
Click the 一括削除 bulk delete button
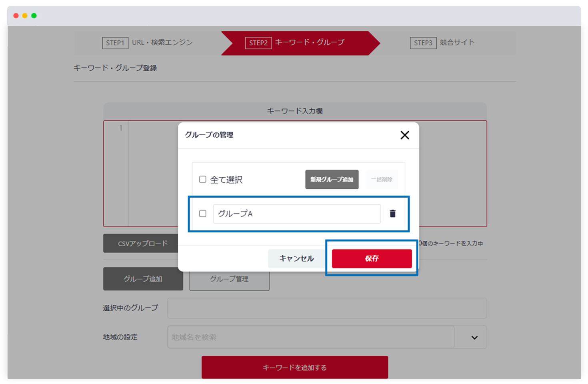pos(382,179)
